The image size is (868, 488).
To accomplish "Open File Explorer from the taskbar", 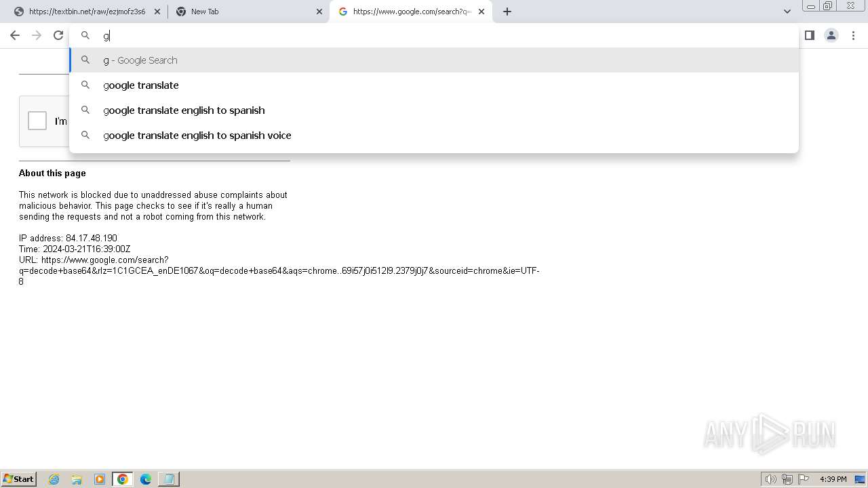I will tap(77, 479).
